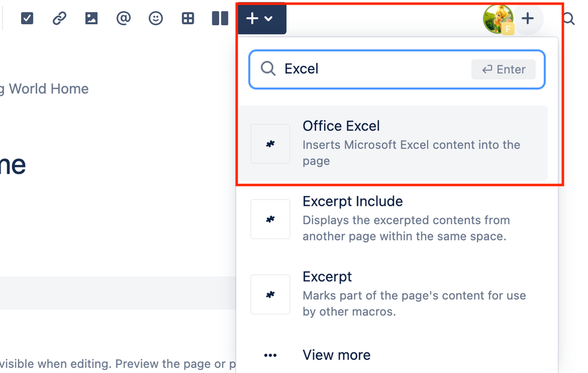Add a layouts section icon
This screenshot has width=588, height=373.
click(x=220, y=18)
